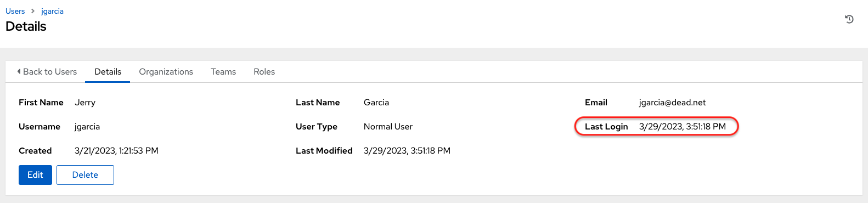
Task: Switch to the Details tab
Action: (108, 71)
